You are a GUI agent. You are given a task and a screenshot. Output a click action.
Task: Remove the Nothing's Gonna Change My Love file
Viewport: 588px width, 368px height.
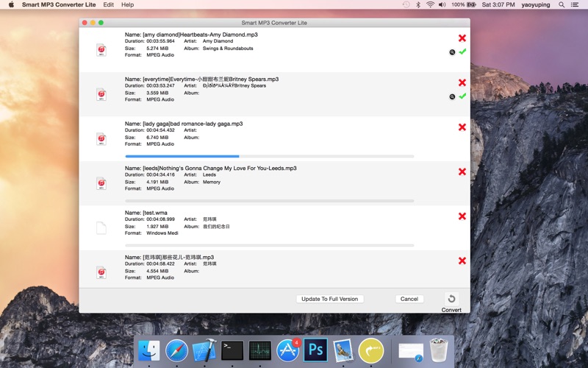tap(462, 171)
